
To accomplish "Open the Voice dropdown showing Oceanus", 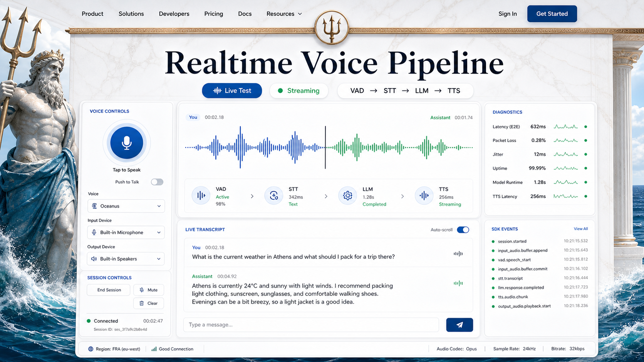I will point(126,206).
